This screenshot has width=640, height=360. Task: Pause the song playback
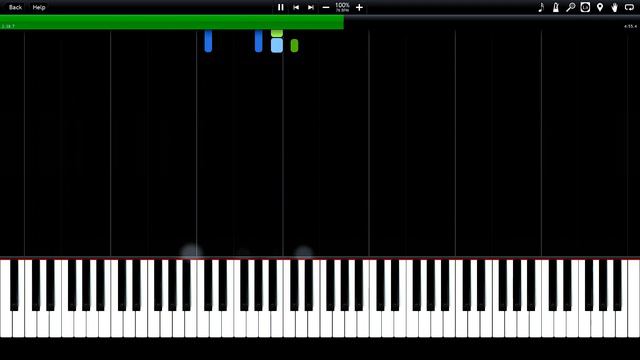tap(281, 7)
